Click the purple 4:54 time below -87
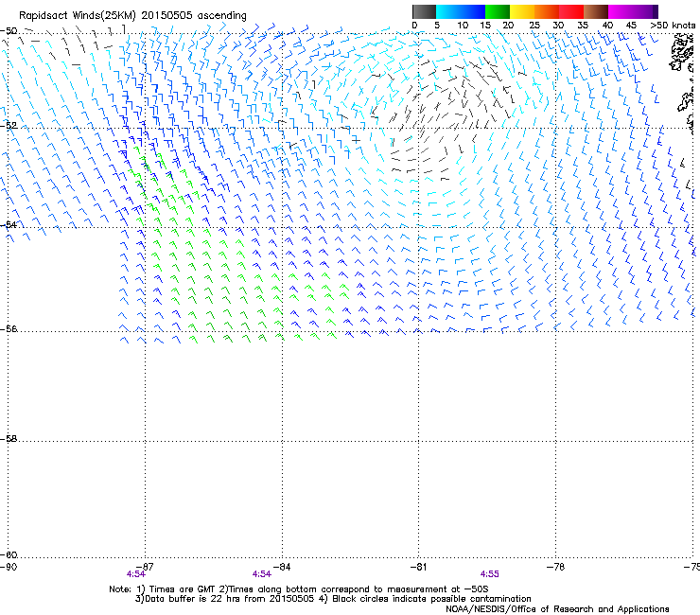Image resolution: width=700 pixels, height=615 pixels. (x=135, y=574)
